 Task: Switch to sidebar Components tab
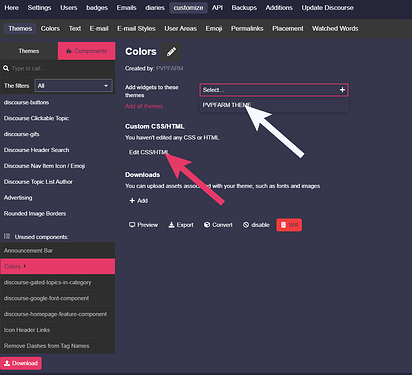pos(87,51)
